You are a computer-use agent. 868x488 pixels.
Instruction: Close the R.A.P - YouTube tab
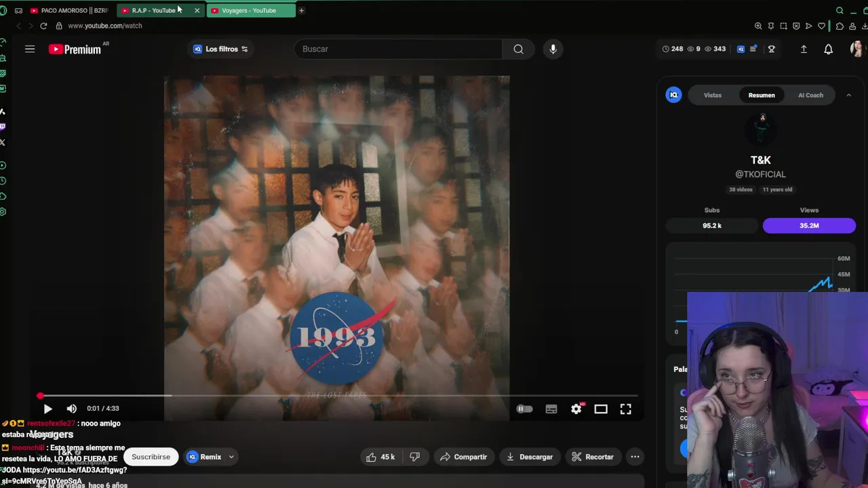[x=197, y=10]
